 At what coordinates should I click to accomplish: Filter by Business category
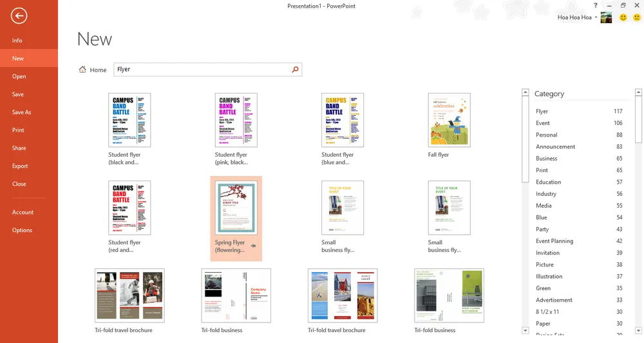(x=579, y=159)
